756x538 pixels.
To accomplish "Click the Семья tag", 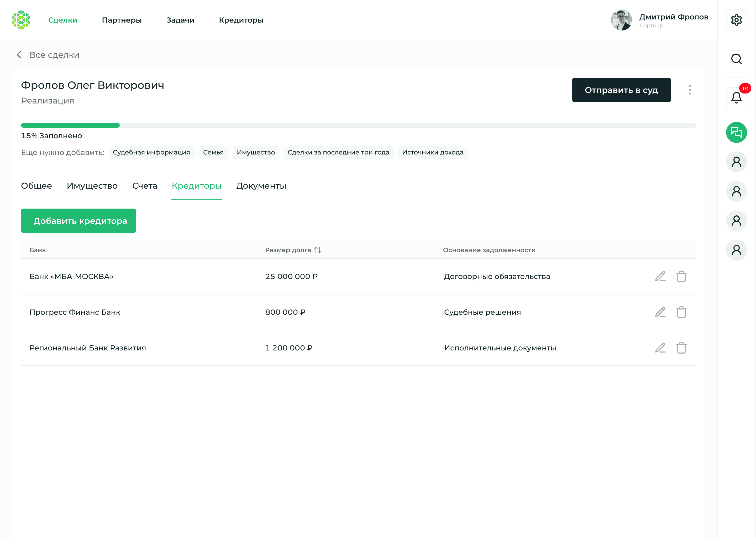I will (x=213, y=152).
